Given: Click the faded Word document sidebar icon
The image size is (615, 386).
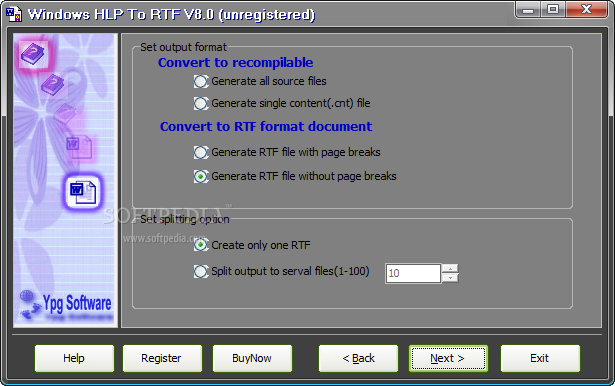Looking at the screenshot, I should tap(80, 147).
